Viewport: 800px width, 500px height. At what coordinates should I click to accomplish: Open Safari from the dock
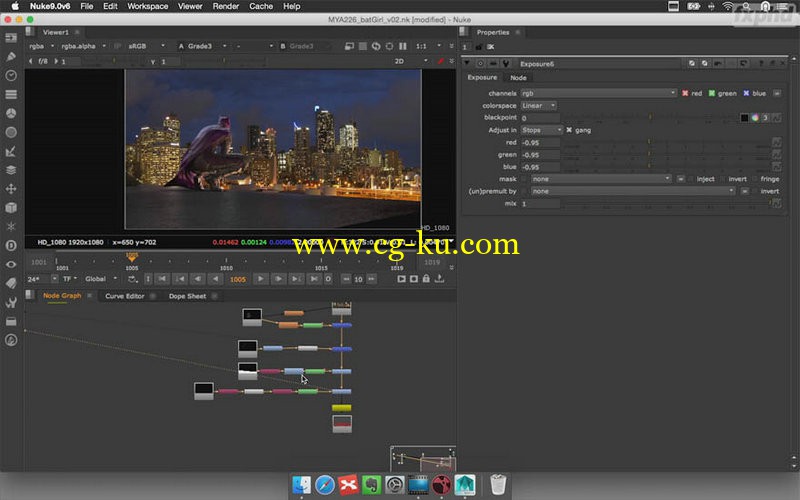[325, 485]
